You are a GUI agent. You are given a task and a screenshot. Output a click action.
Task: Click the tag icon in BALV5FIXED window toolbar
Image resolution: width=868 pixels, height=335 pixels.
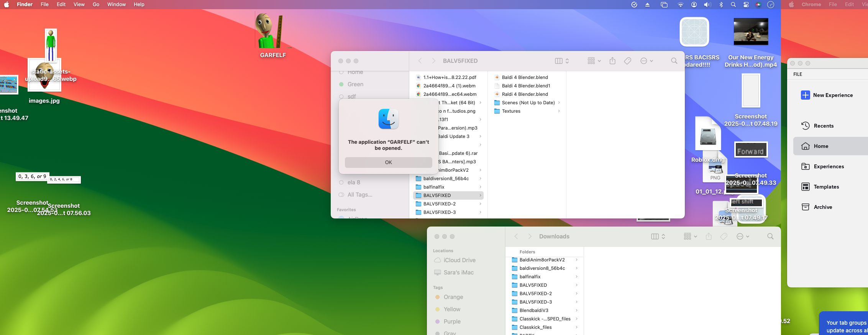tap(627, 61)
